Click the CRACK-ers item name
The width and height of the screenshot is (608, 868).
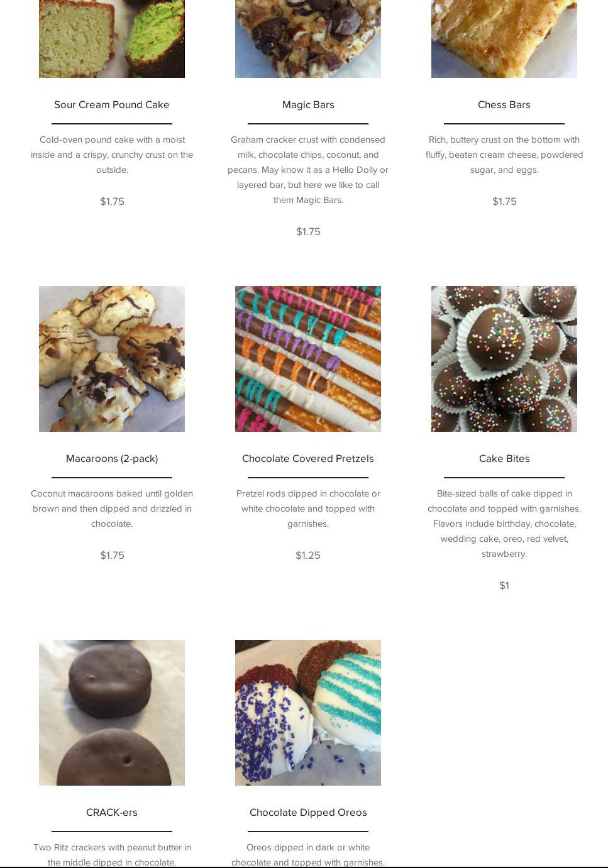pos(112,813)
